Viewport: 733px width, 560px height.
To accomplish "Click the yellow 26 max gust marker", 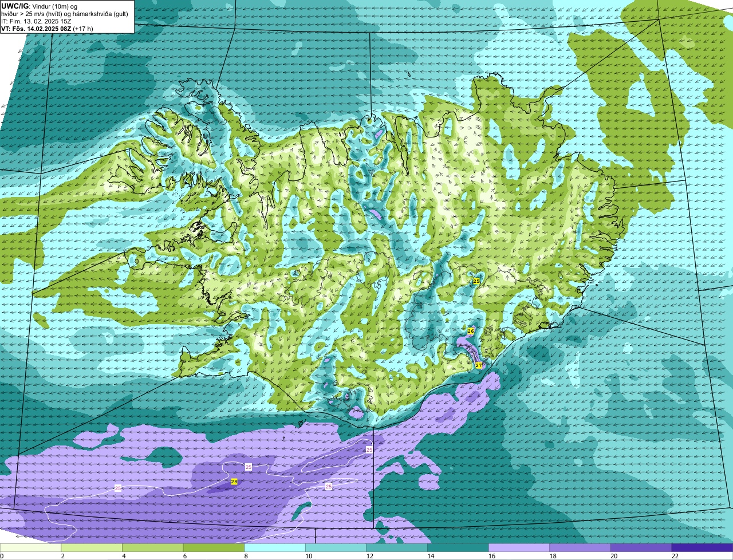I will (x=471, y=331).
